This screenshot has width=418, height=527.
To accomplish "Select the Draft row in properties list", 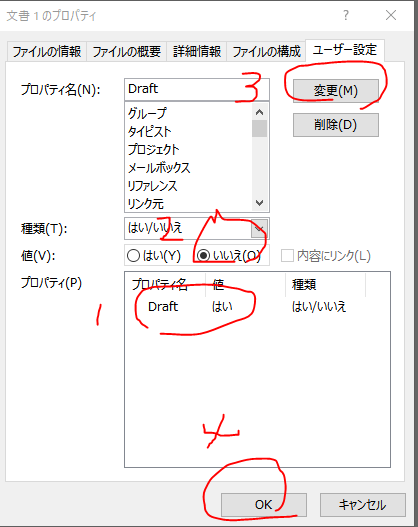I will coord(257,307).
